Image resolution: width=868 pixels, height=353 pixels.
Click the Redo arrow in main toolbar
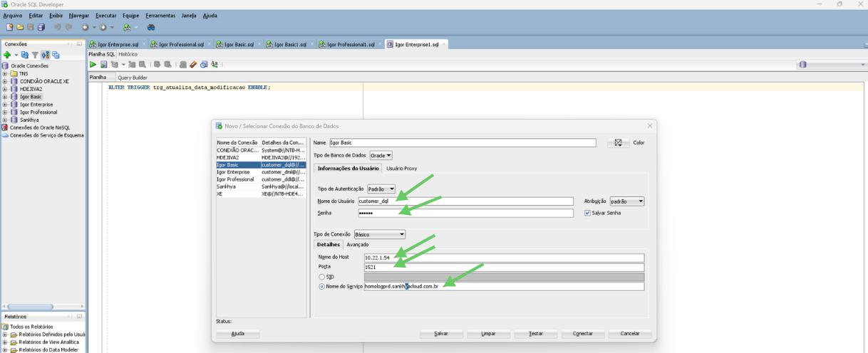pos(68,27)
